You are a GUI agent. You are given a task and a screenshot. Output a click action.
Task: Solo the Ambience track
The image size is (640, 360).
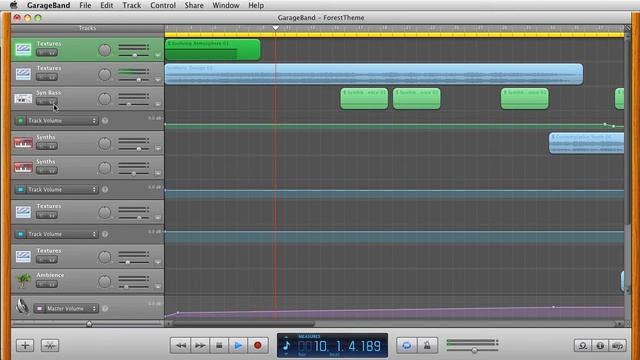(52, 284)
